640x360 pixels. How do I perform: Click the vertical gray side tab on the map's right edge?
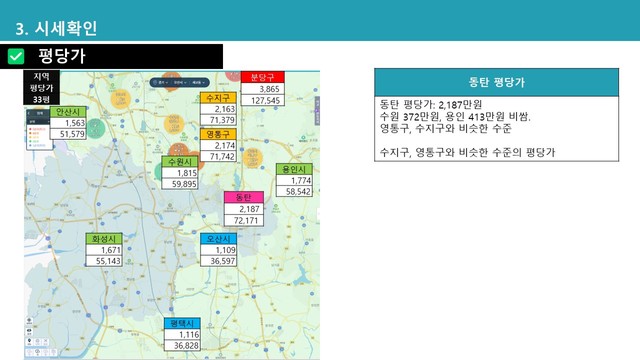click(317, 111)
